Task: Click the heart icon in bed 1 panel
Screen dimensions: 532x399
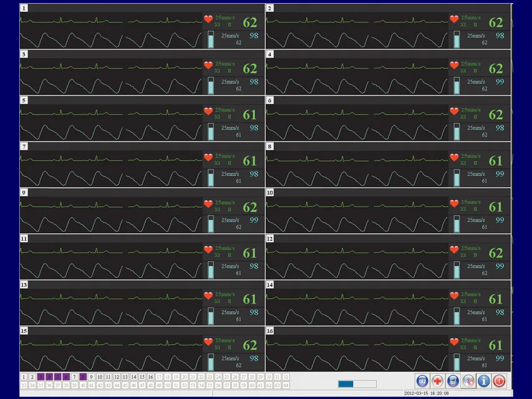Action: click(208, 19)
